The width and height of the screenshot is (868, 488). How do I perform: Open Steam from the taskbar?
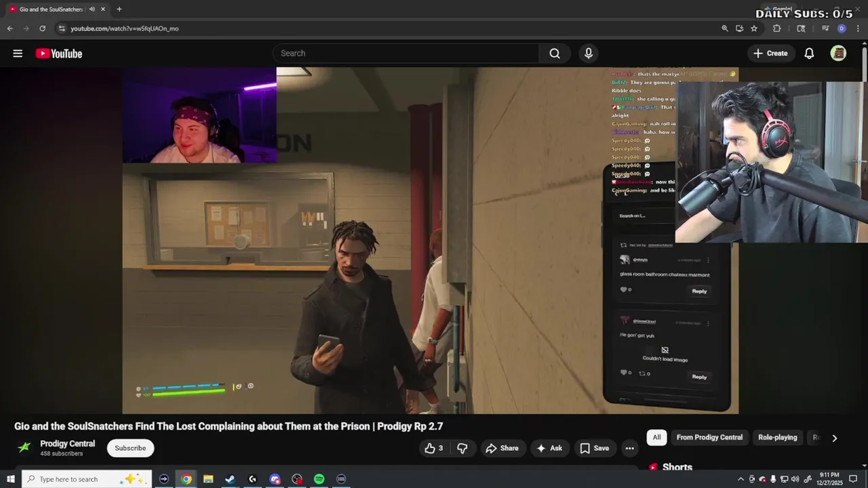pyautogui.click(x=231, y=479)
